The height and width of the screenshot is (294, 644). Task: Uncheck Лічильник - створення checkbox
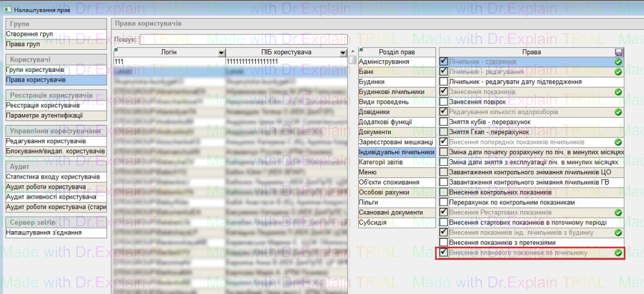coord(444,62)
